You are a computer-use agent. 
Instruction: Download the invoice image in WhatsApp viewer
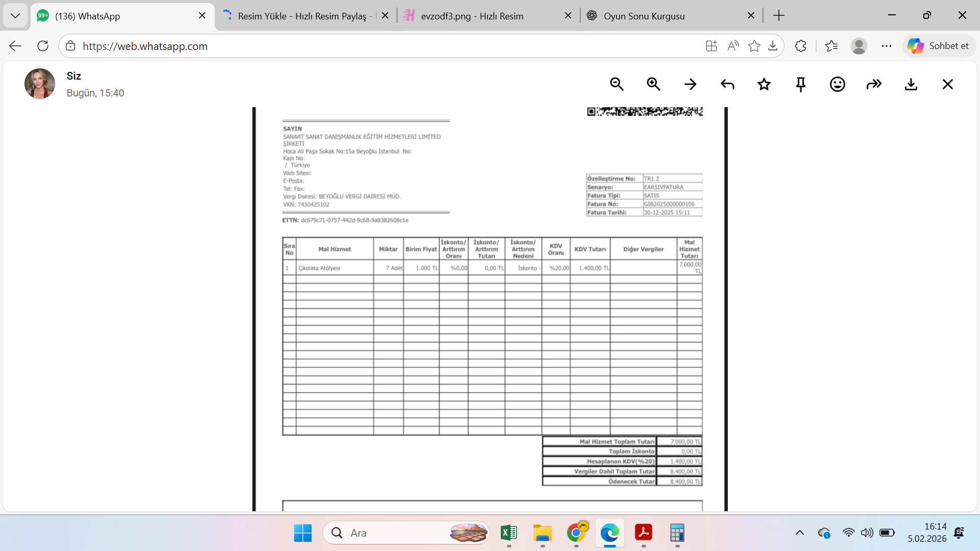pos(911,84)
